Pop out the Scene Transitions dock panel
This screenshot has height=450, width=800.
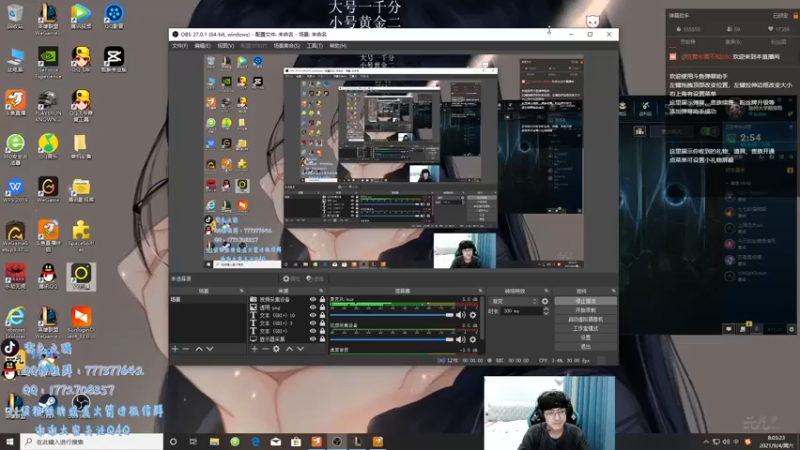546,291
